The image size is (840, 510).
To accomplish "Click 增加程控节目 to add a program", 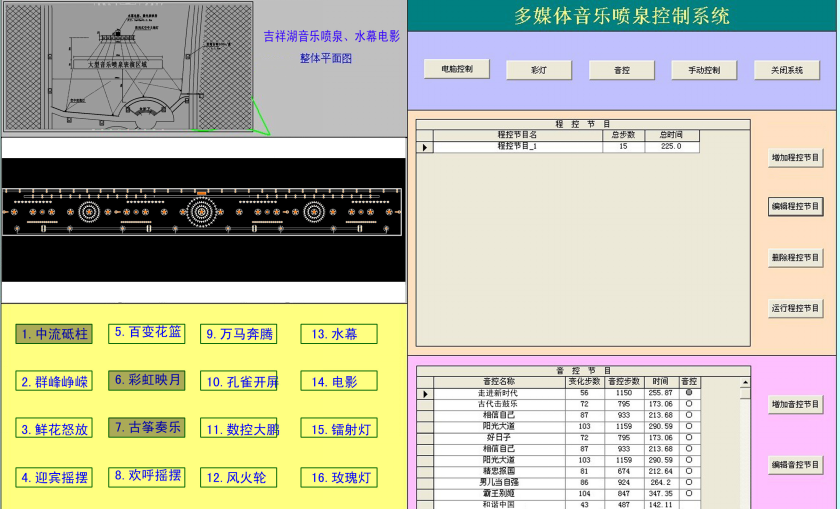I will click(x=795, y=158).
